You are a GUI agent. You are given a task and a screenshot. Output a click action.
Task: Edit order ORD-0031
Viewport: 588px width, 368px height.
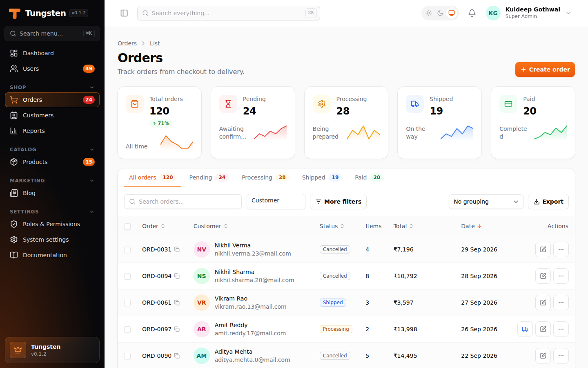pyautogui.click(x=543, y=249)
